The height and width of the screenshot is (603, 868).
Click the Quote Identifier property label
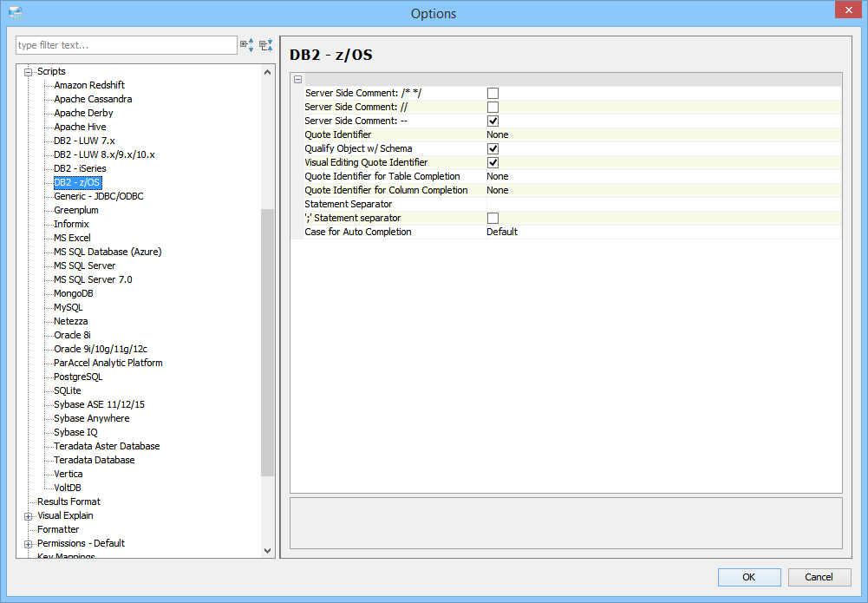coord(337,134)
